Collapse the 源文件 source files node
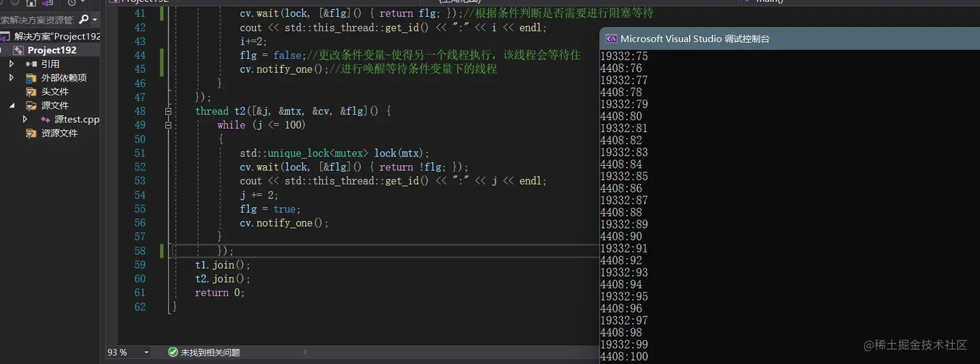Image resolution: width=980 pixels, height=364 pixels. tap(11, 106)
